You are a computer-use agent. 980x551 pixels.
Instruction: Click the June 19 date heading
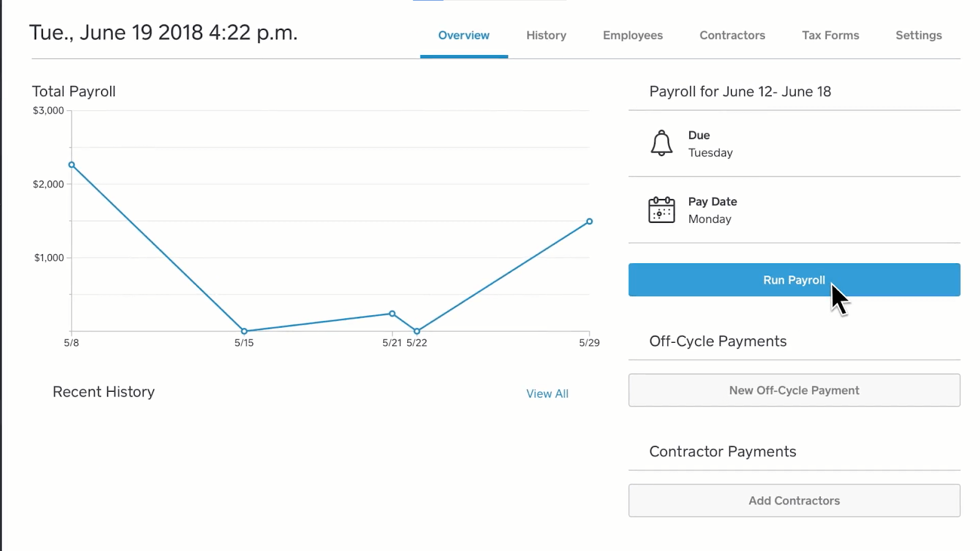(x=164, y=32)
